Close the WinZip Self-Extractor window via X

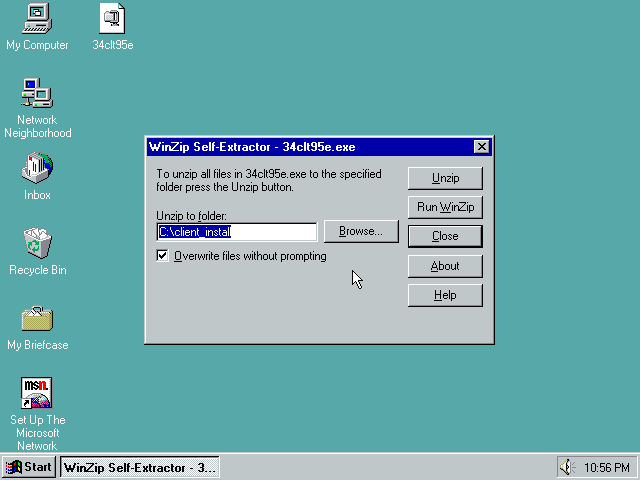click(x=482, y=147)
